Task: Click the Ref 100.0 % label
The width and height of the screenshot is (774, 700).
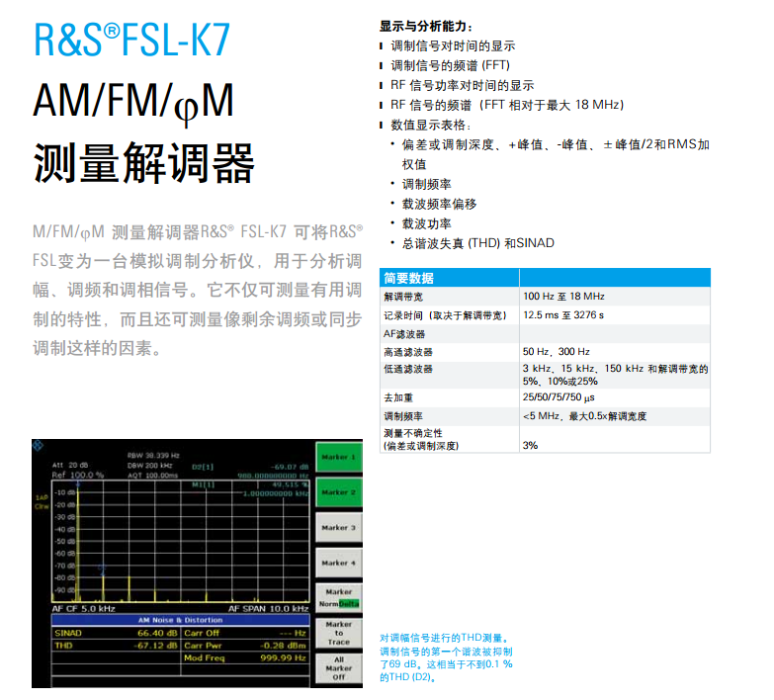Action: (78, 475)
